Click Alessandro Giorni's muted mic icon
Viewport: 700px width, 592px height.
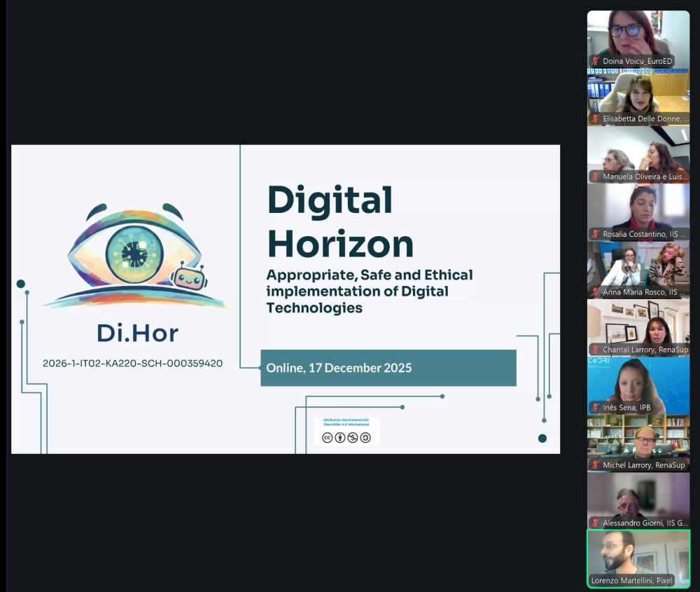click(596, 523)
